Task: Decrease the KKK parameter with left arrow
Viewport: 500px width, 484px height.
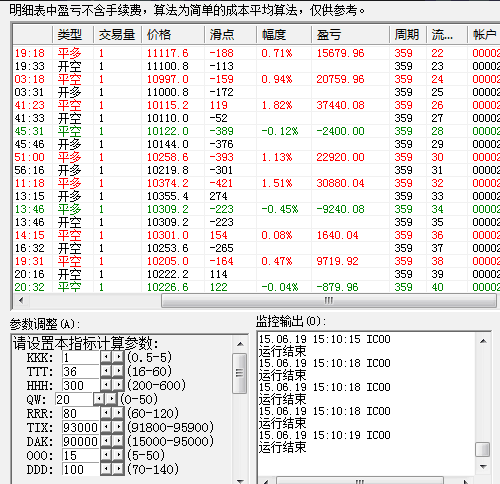Action: (x=106, y=357)
